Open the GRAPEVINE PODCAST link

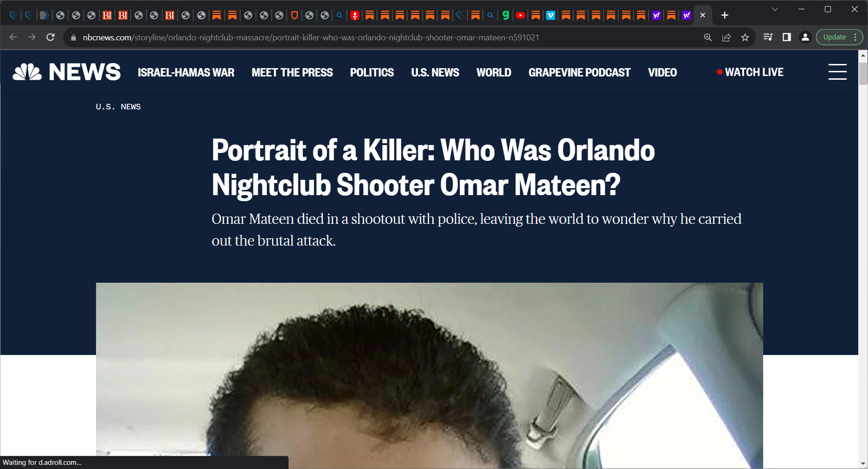(579, 72)
